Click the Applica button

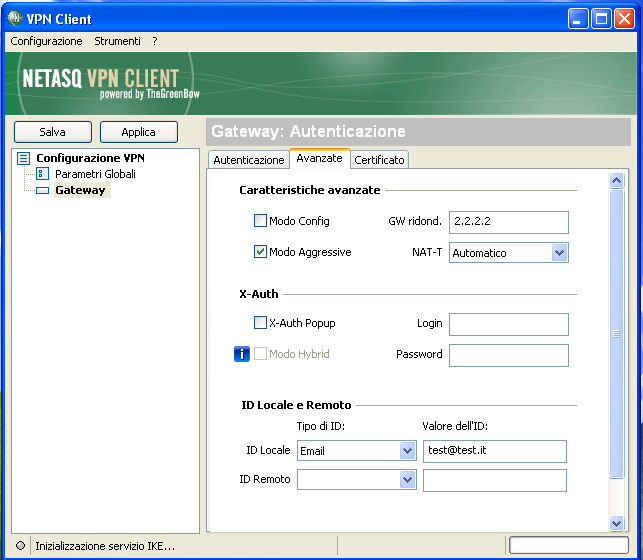point(139,132)
